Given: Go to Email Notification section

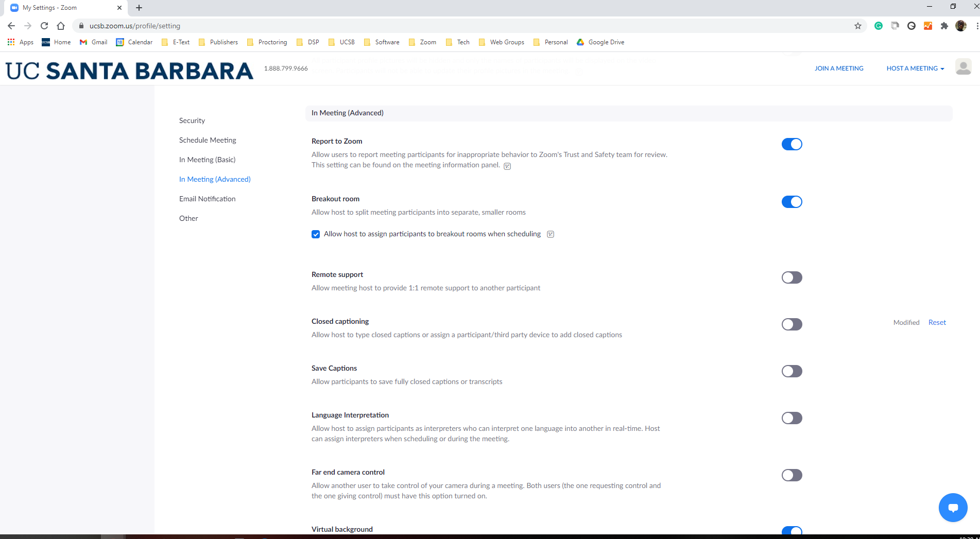Looking at the screenshot, I should pyautogui.click(x=207, y=199).
